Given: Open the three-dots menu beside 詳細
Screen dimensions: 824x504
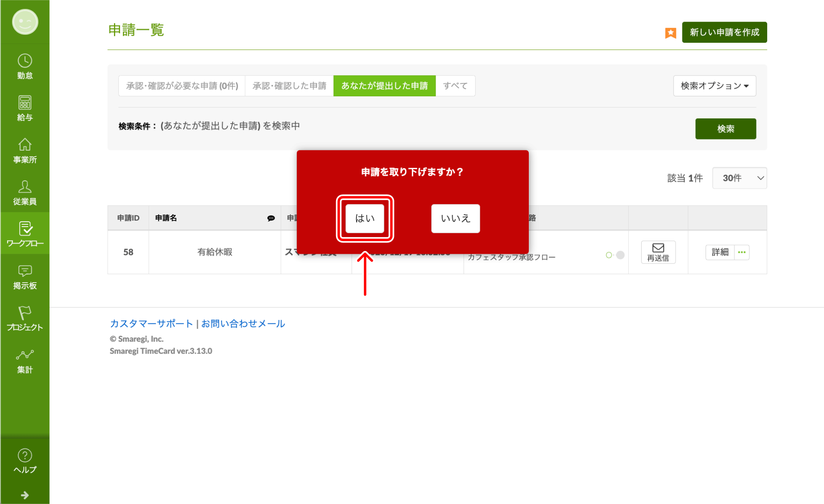Looking at the screenshot, I should [x=742, y=252].
